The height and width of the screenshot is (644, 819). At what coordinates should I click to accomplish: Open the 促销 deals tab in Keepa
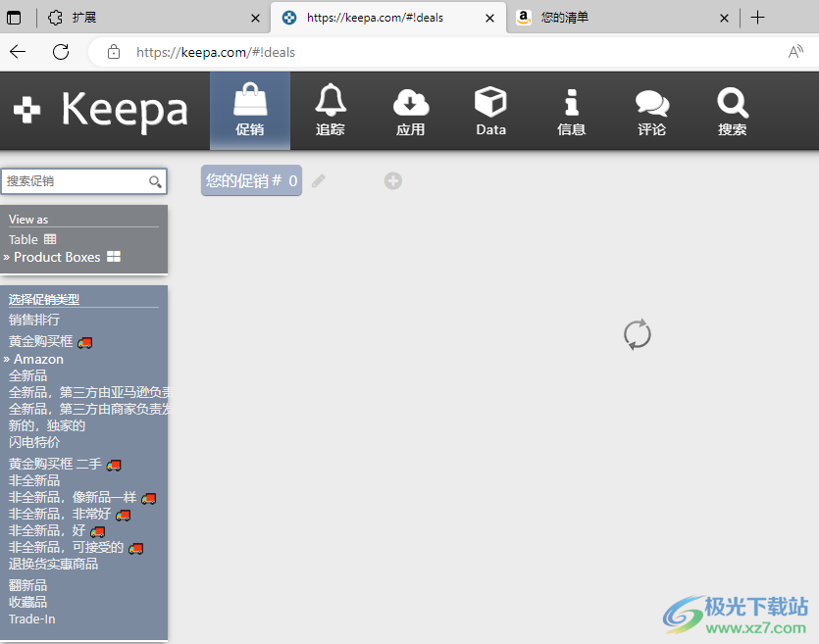pyautogui.click(x=250, y=111)
